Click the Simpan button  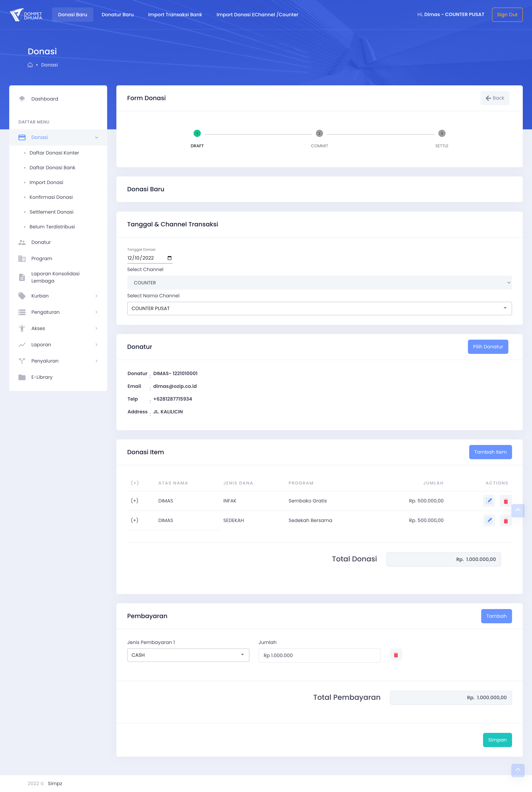pyautogui.click(x=497, y=740)
